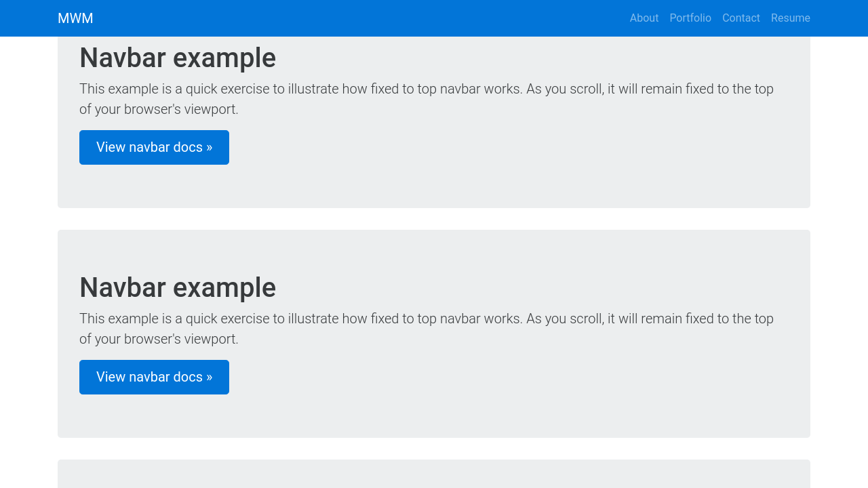
Task: Click the white gap between the two gray panels
Action: 434,219
